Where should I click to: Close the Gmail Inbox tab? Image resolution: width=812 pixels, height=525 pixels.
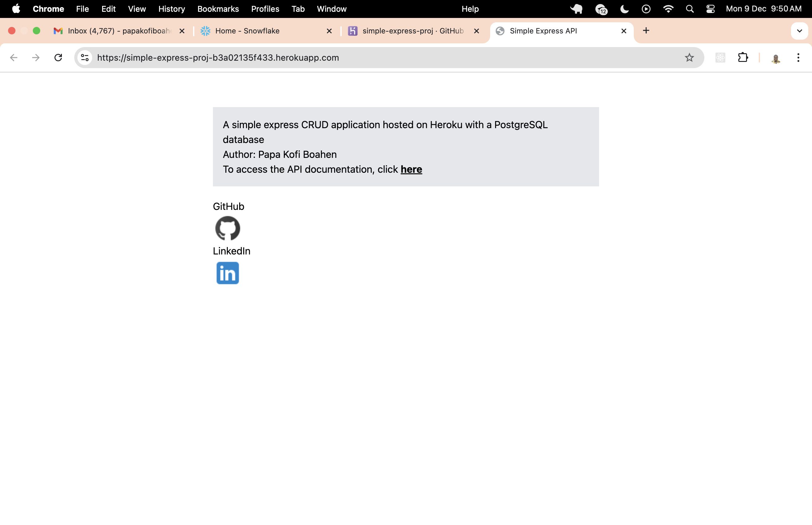pos(182,31)
